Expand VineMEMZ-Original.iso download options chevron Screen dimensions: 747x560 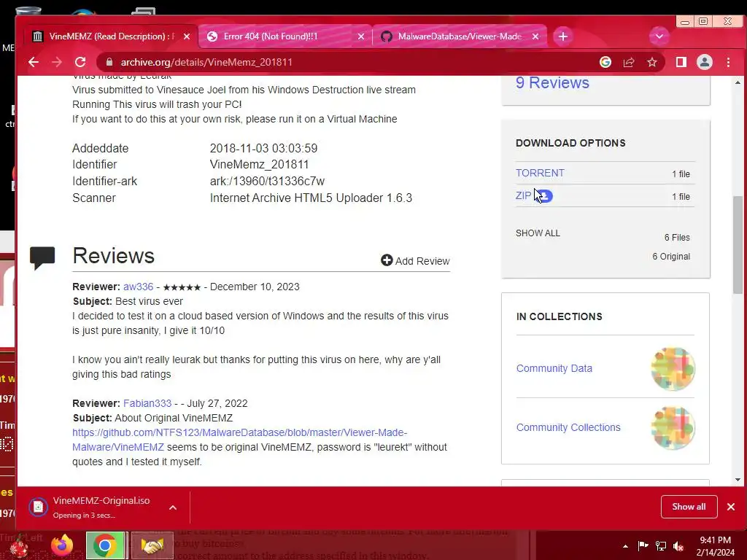click(x=173, y=507)
